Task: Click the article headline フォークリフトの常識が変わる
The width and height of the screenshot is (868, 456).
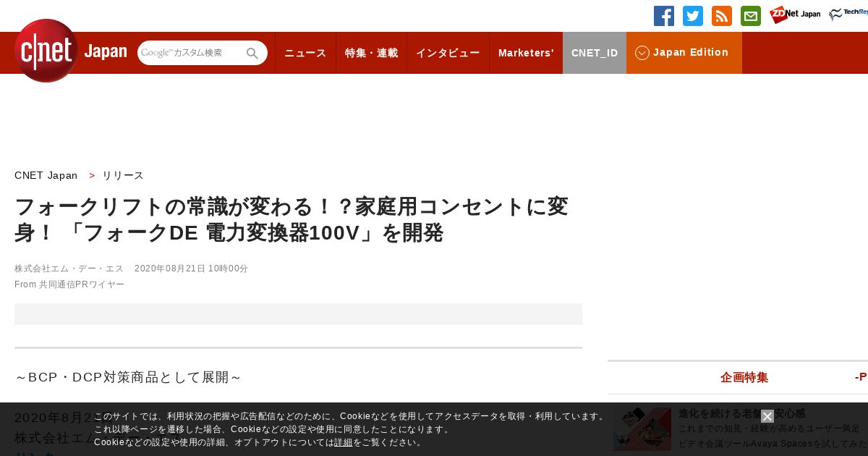Action: pos(292,219)
